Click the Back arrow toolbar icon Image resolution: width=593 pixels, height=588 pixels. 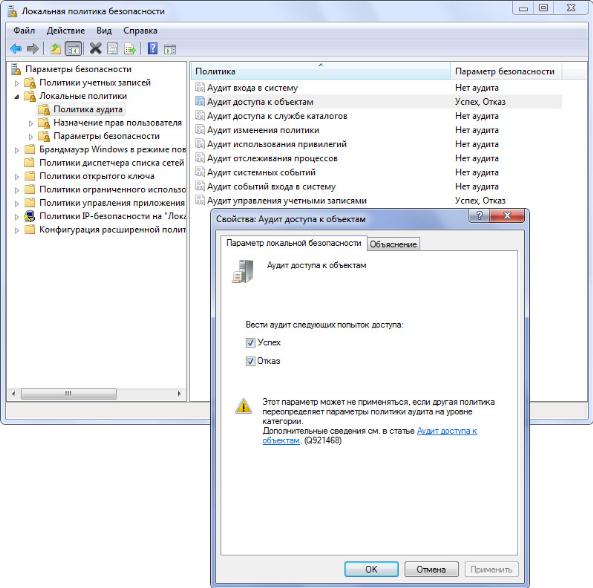[16, 49]
